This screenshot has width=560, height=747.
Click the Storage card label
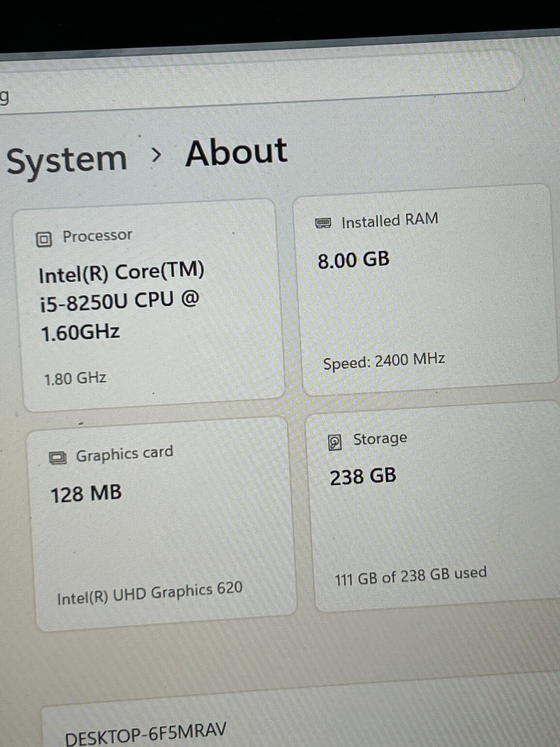[380, 439]
